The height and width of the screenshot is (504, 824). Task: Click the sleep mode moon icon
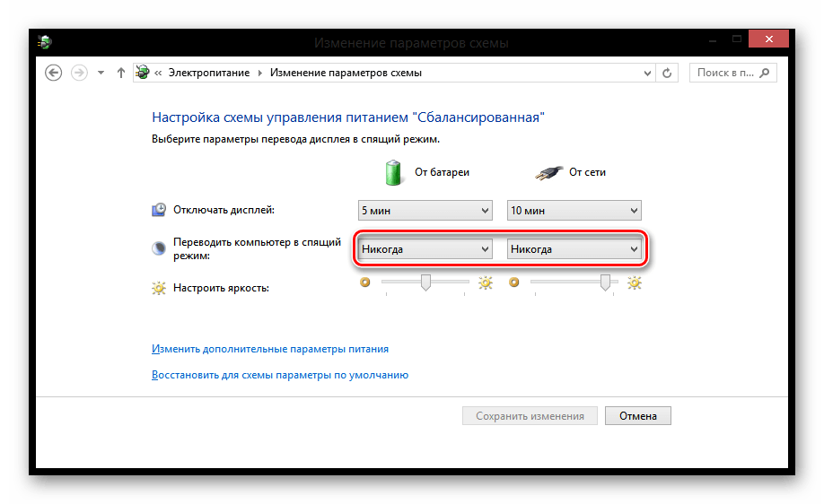coord(159,248)
